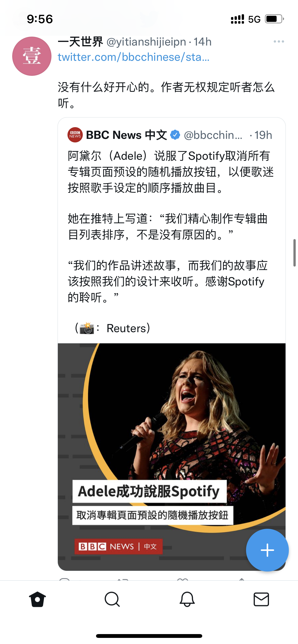Image resolution: width=298 pixels, height=644 pixels.
Task: Open BBC News 中文 account name
Action: point(127,135)
